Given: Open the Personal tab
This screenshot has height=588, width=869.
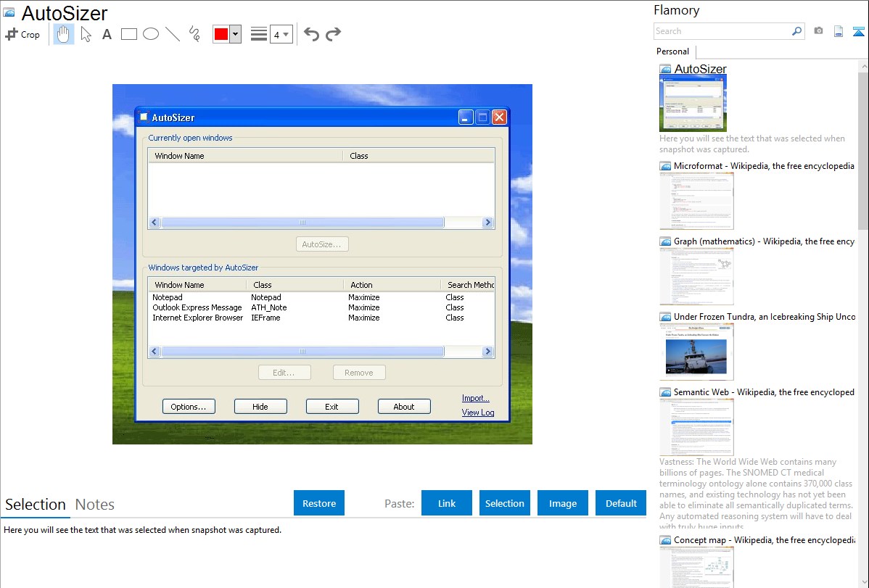Looking at the screenshot, I should [x=672, y=51].
